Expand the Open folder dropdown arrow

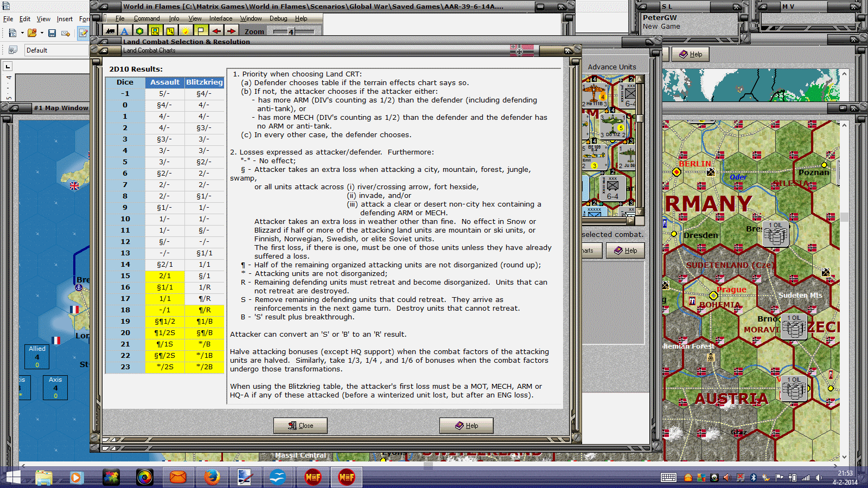pos(42,33)
